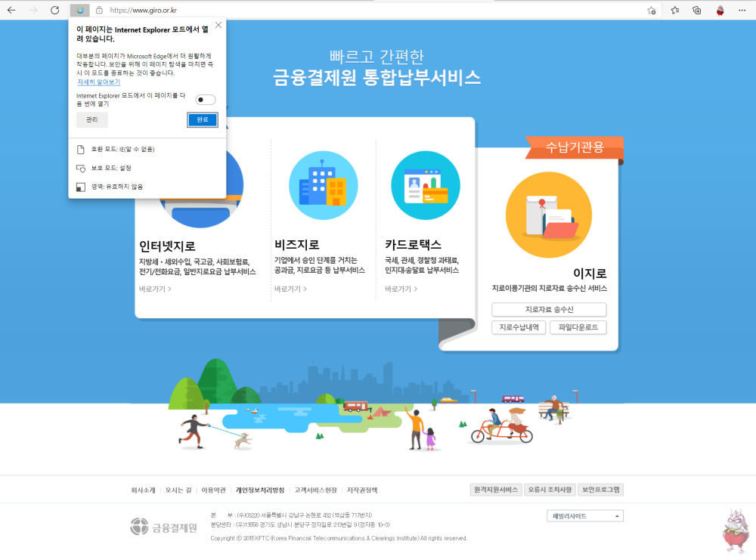Viewport: 756px width, 560px height.
Task: Click 바로가기 under 인터넷지로
Action: coord(155,289)
